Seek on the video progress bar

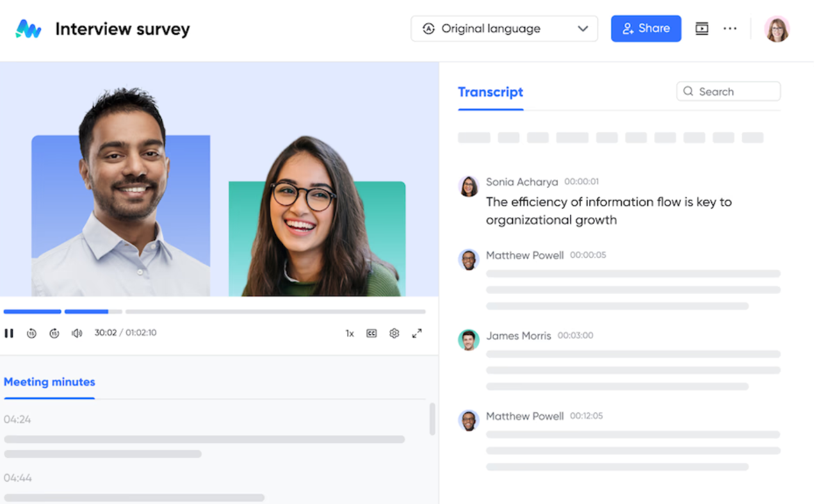point(215,312)
